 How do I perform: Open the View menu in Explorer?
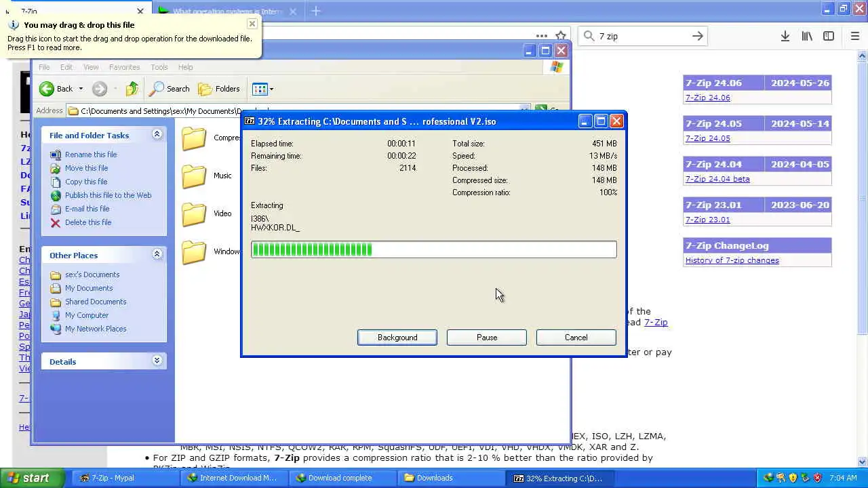click(91, 67)
